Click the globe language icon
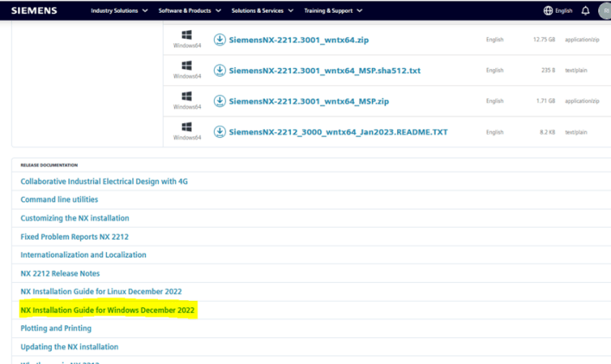This screenshot has width=611, height=364. pos(548,10)
